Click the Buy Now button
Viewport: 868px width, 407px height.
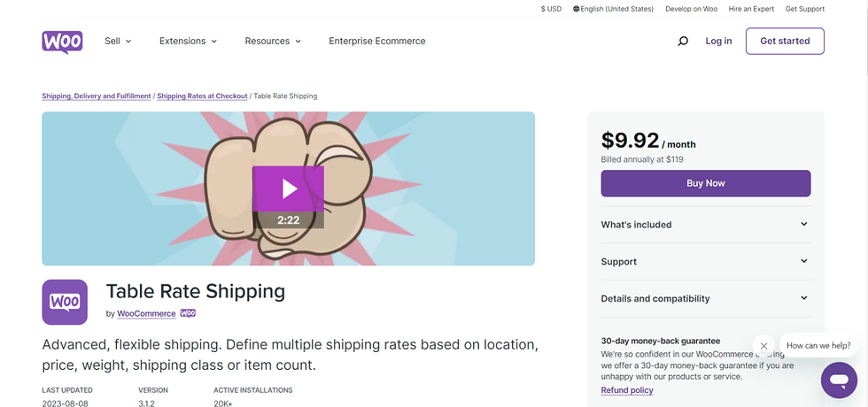(706, 183)
